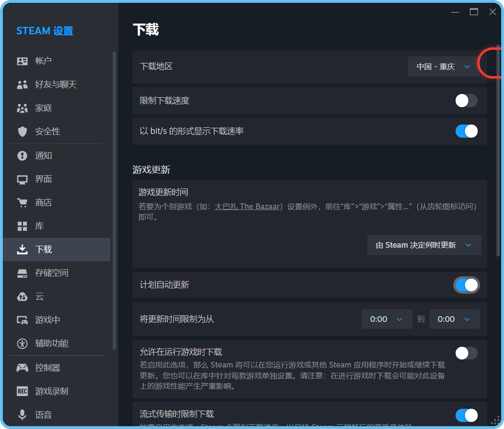Click the 安全性 shield icon
This screenshot has height=429, width=504.
pos(22,132)
